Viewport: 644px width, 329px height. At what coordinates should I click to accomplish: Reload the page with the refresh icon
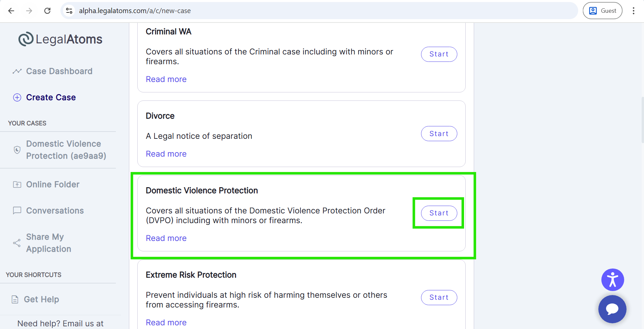coord(47,11)
